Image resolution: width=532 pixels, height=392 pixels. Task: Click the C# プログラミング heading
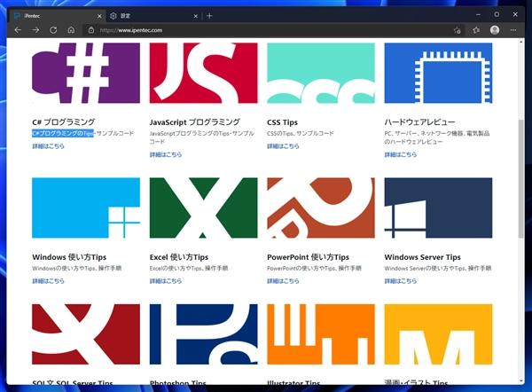tap(64, 122)
